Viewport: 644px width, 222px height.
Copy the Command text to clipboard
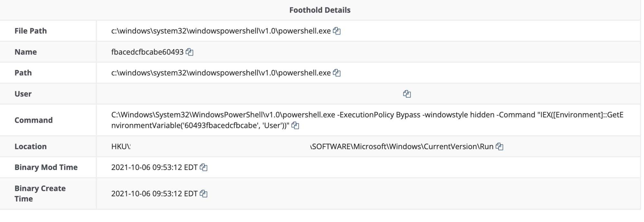point(295,126)
